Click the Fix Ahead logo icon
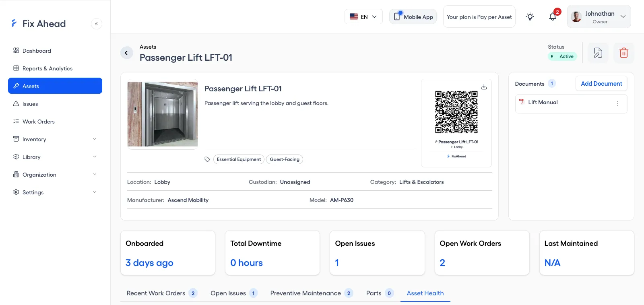 click(x=14, y=23)
